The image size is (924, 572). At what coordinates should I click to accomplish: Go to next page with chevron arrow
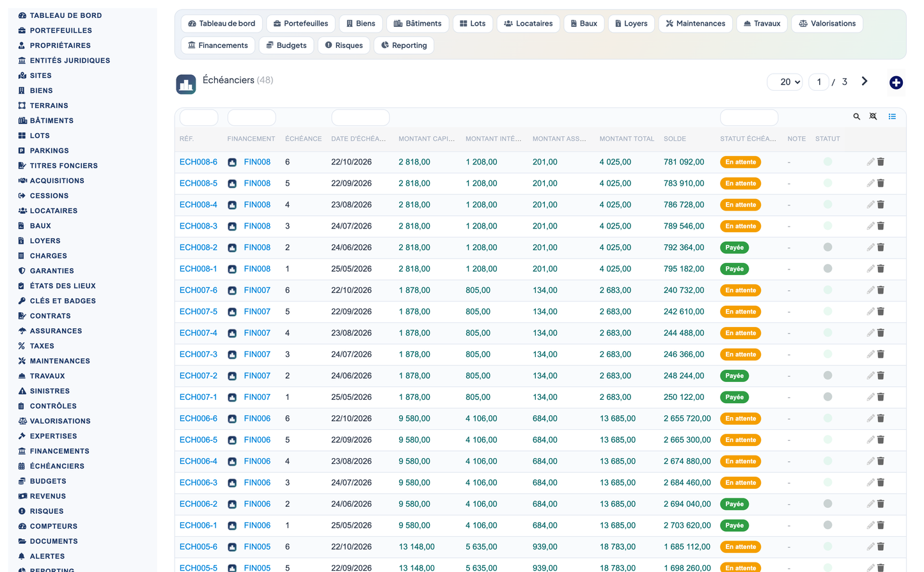click(865, 81)
